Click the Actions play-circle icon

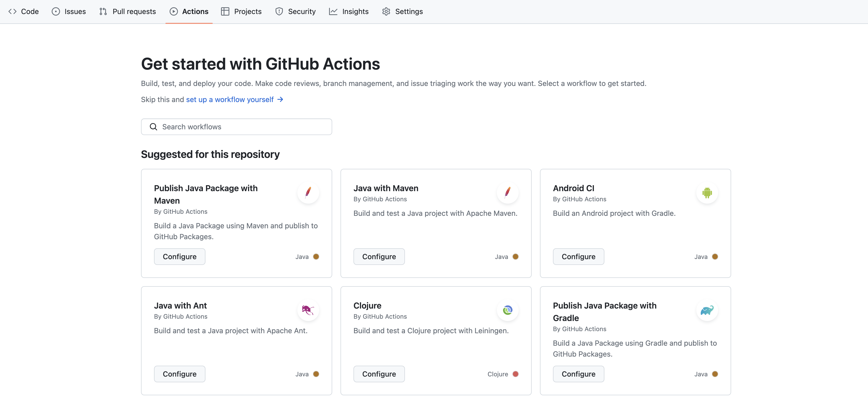(x=173, y=11)
